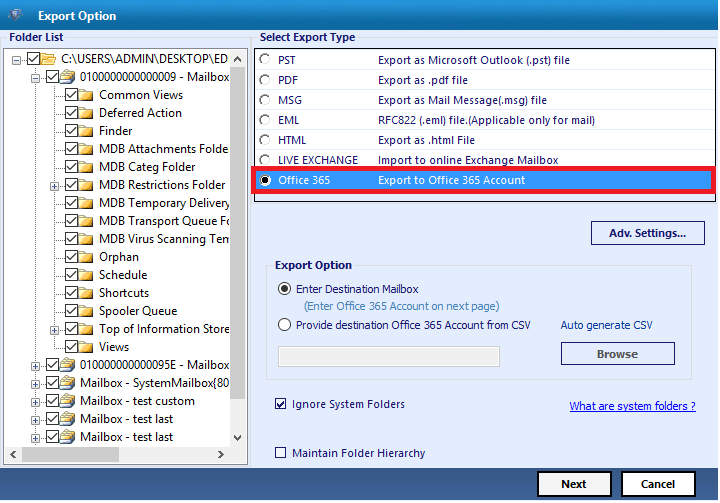720x503 pixels.
Task: Select the Deferred Action folder label
Action: tap(141, 113)
